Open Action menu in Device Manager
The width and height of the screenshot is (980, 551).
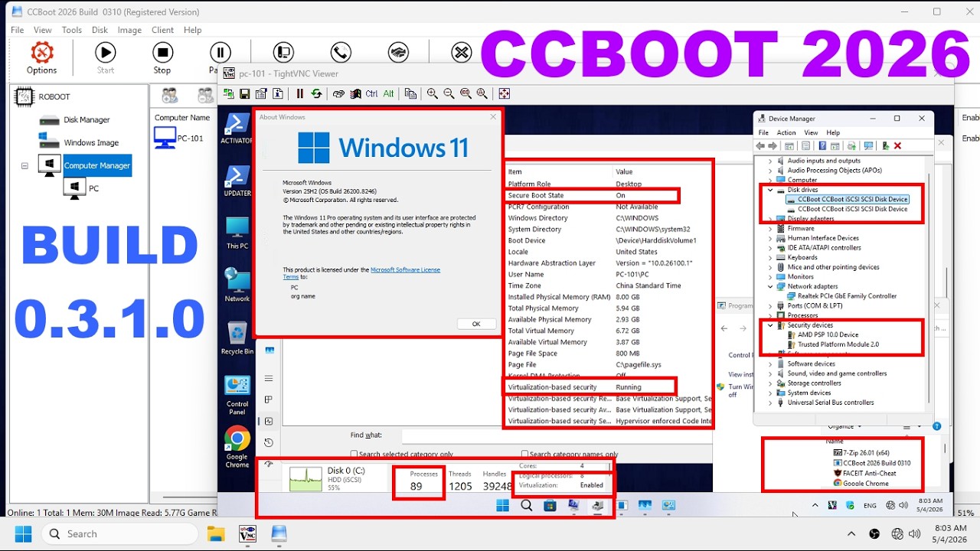coord(786,132)
